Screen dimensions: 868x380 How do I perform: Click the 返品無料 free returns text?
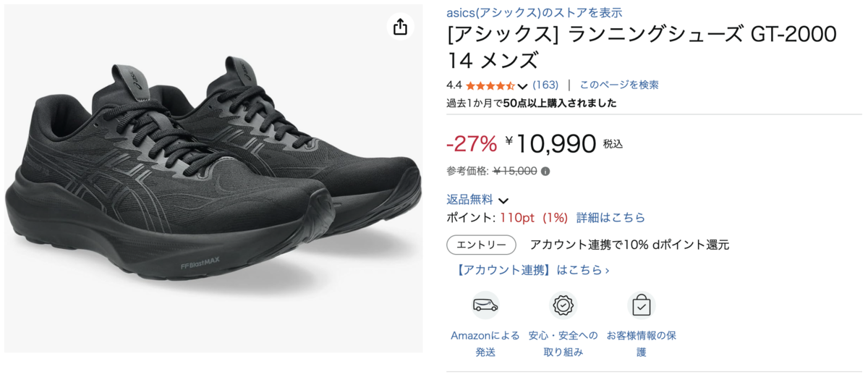click(470, 199)
